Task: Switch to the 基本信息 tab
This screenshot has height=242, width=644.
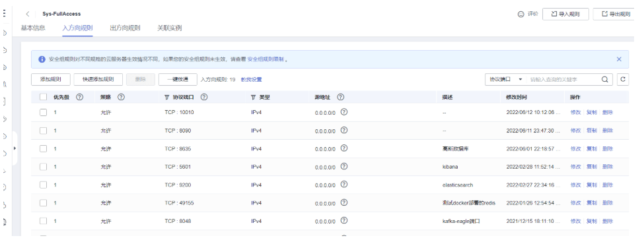Action: point(33,28)
